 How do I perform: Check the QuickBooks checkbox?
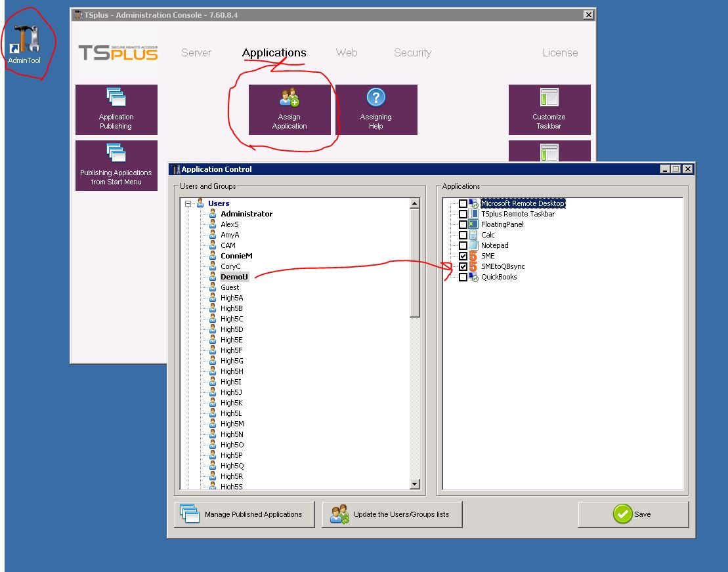click(463, 277)
